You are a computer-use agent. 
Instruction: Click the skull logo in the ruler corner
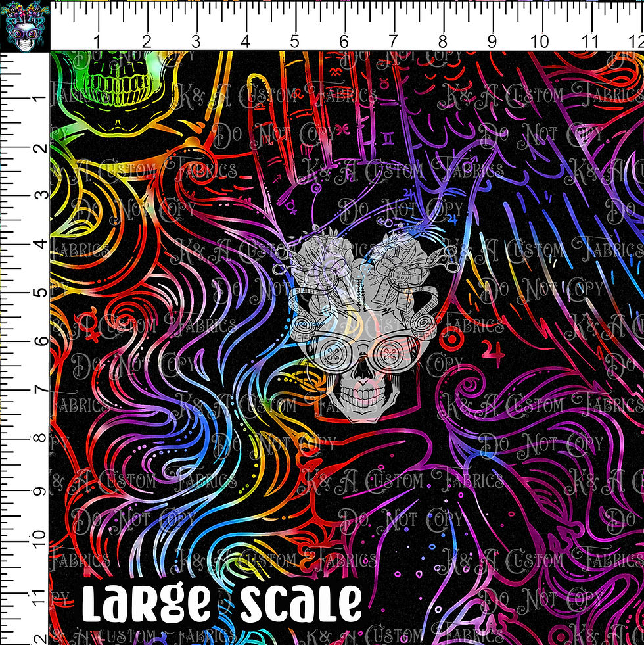[x=25, y=26]
